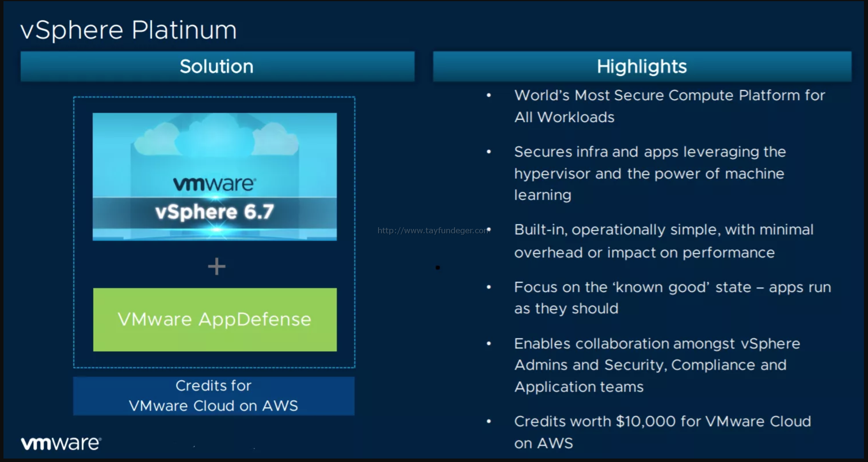Select the Highlights header bar
The image size is (868, 462).
tap(642, 67)
